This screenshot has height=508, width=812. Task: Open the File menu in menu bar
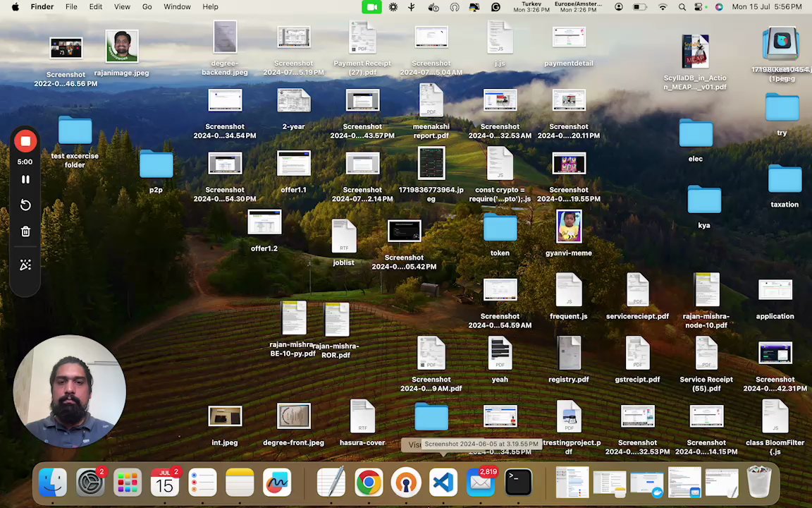tap(71, 7)
